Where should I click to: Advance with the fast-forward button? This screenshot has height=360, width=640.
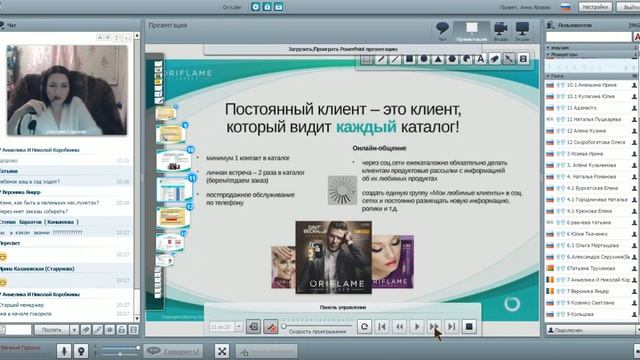click(434, 327)
